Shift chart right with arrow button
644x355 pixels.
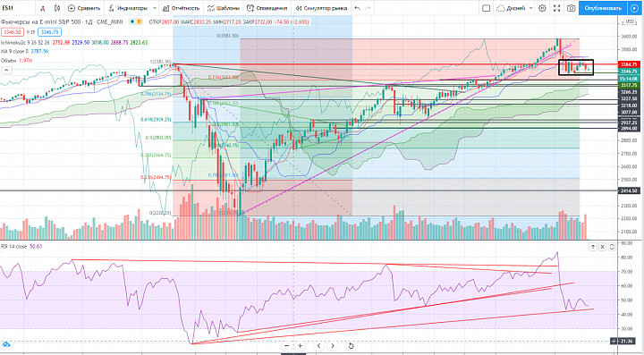(332, 345)
